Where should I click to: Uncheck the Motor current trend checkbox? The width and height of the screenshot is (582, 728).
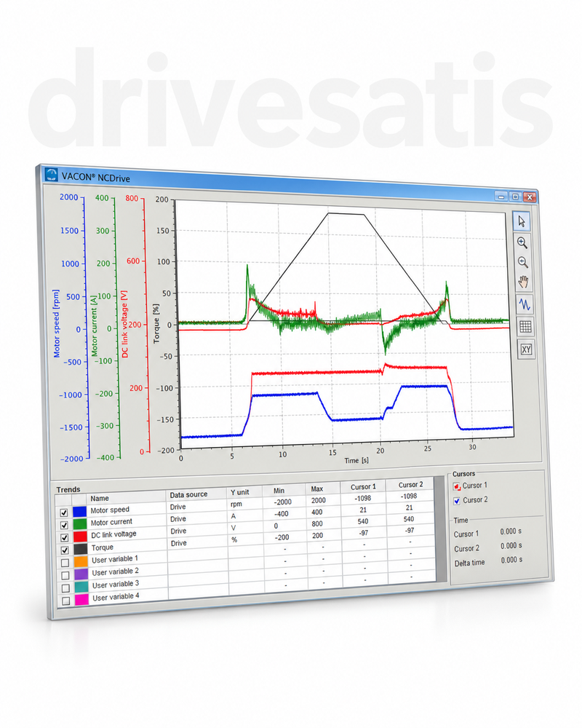pos(64,525)
